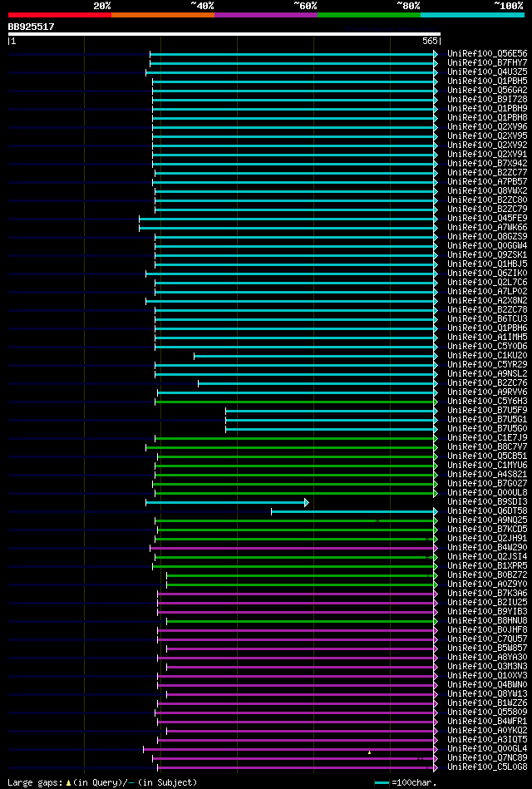Click the red 20% identity legend segment
The image size is (532, 789).
pyautogui.click(x=59, y=15)
